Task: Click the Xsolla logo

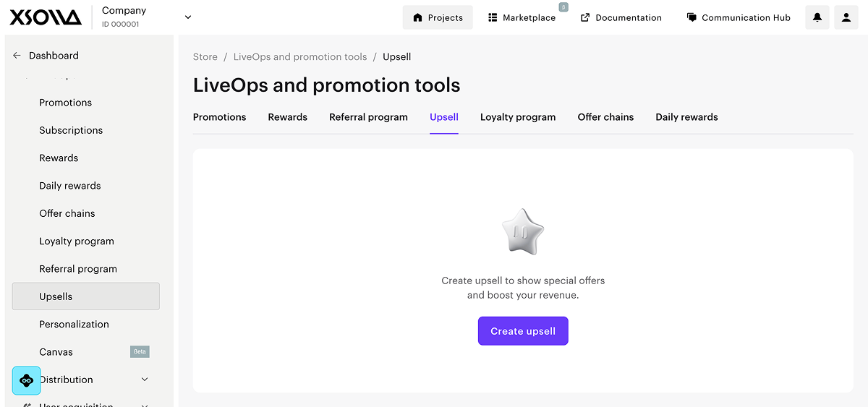Action: [46, 17]
